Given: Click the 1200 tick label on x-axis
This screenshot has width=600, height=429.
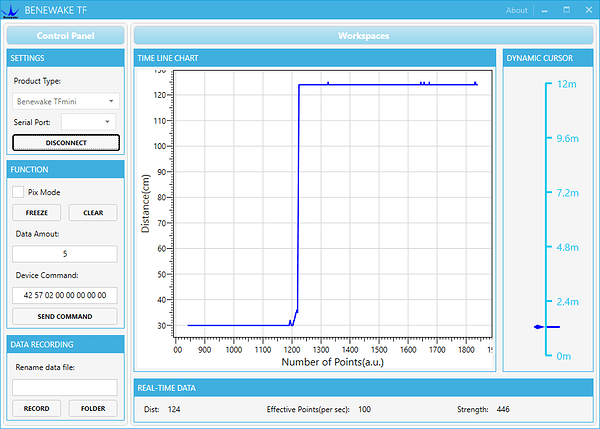Looking at the screenshot, I should [x=292, y=350].
